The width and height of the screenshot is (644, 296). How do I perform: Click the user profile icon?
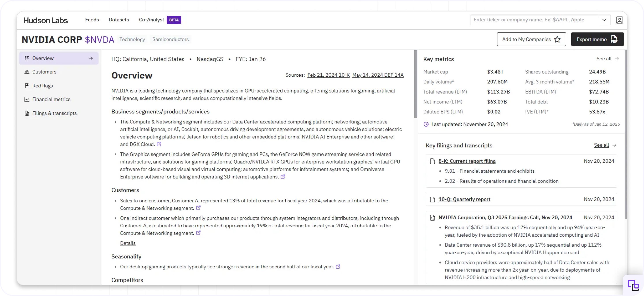(x=619, y=20)
